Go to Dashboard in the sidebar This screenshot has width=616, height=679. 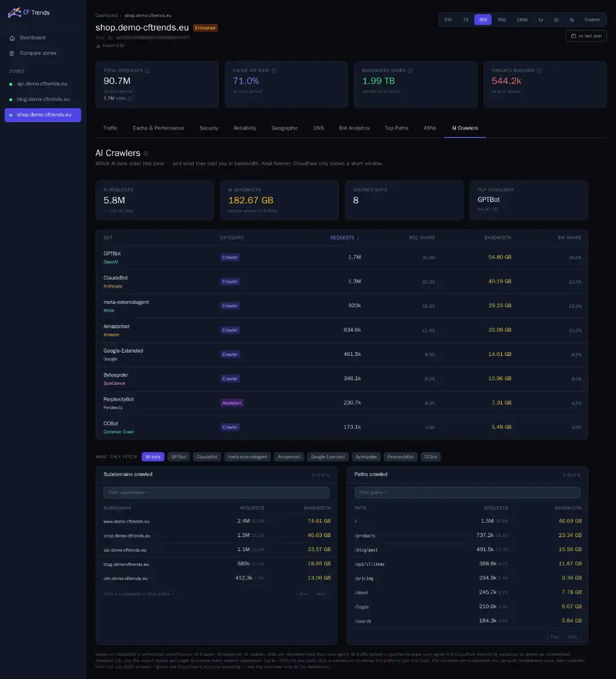click(x=43, y=38)
